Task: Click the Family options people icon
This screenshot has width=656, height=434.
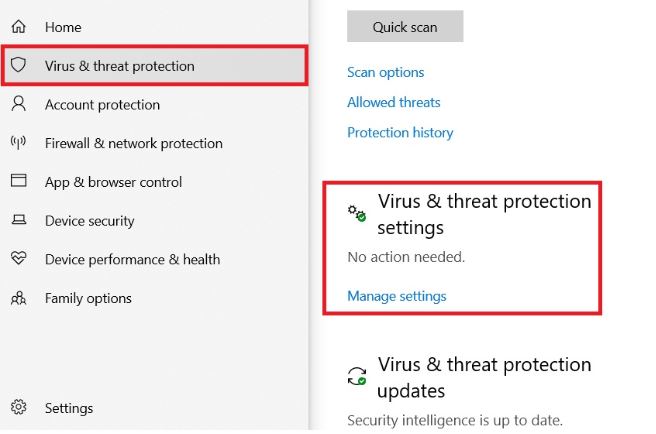Action: pos(18,298)
